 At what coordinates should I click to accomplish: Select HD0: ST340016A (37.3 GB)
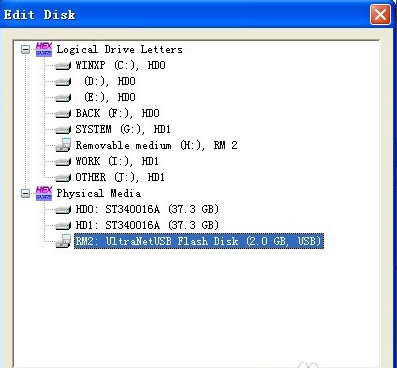tap(147, 209)
